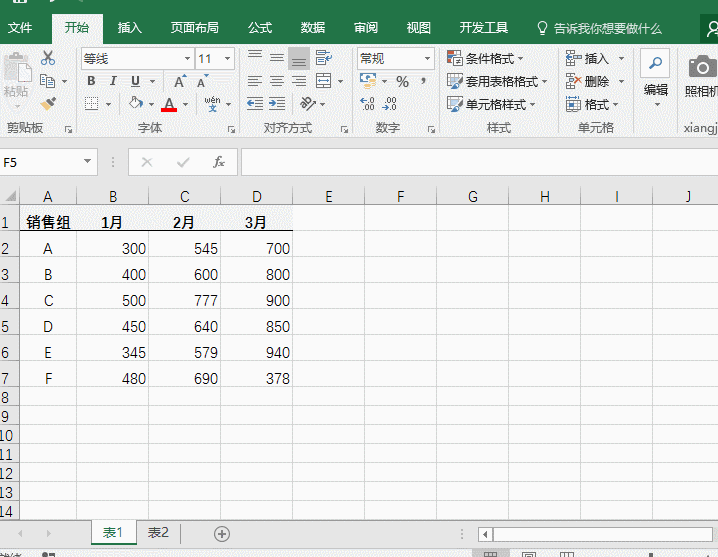718x557 pixels.
Task: Click the insert function fx button
Action: pyautogui.click(x=219, y=162)
